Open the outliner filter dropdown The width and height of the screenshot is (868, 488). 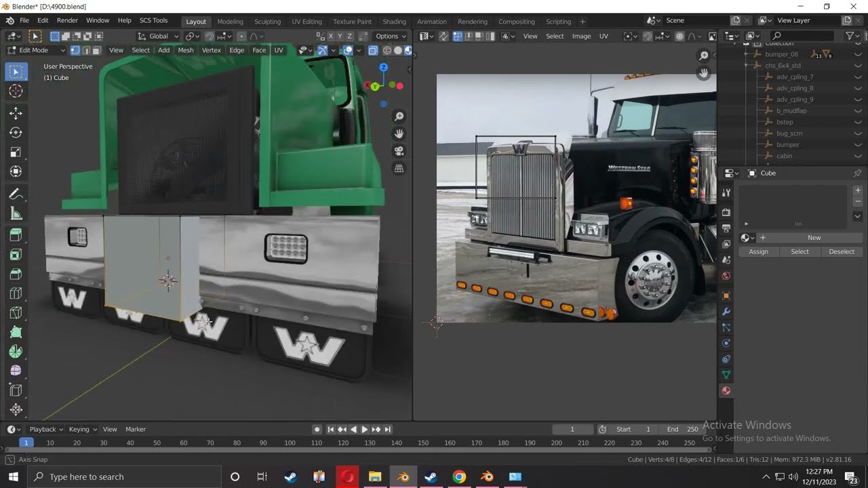tap(852, 36)
